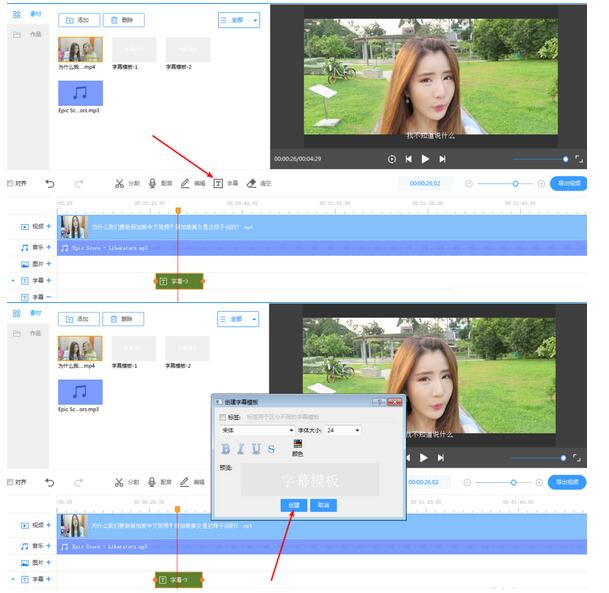Click the 创建 button in the dialog
Viewport: 609px width, 593px height.
click(293, 506)
